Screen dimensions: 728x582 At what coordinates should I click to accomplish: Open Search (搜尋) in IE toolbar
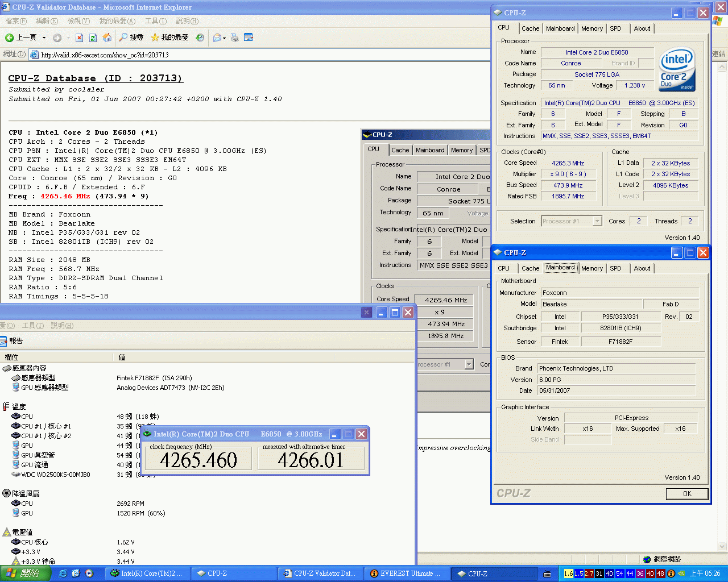pos(131,38)
